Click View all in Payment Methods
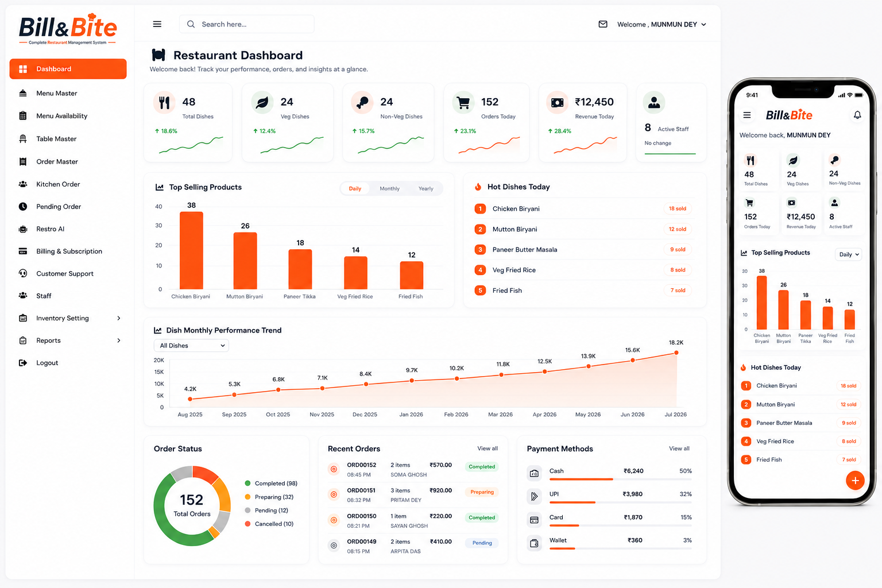882x588 pixels. [x=679, y=448]
